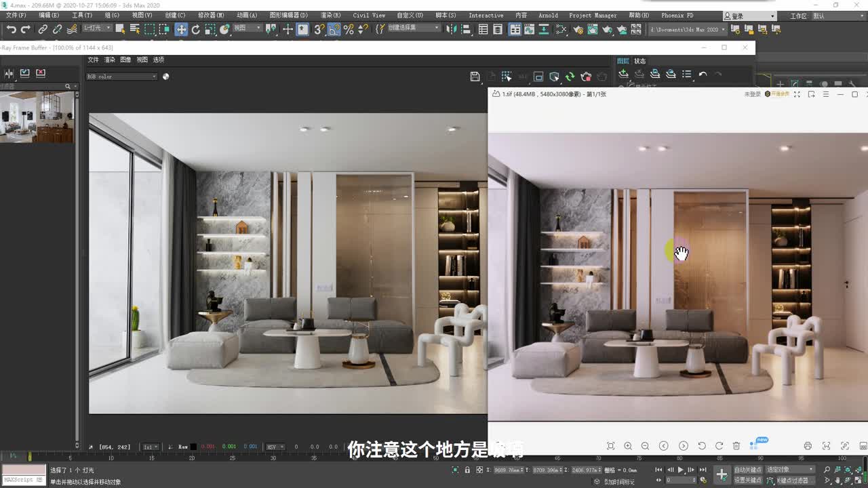Image resolution: width=868 pixels, height=488 pixels.
Task: Select the Rotate tool
Action: (x=196, y=29)
